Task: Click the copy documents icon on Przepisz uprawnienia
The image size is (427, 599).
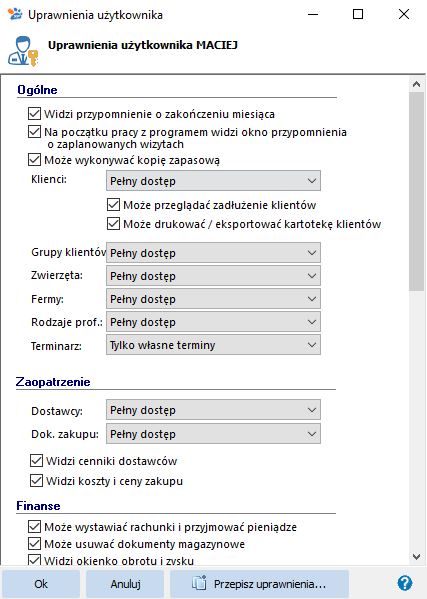Action: coord(199,583)
